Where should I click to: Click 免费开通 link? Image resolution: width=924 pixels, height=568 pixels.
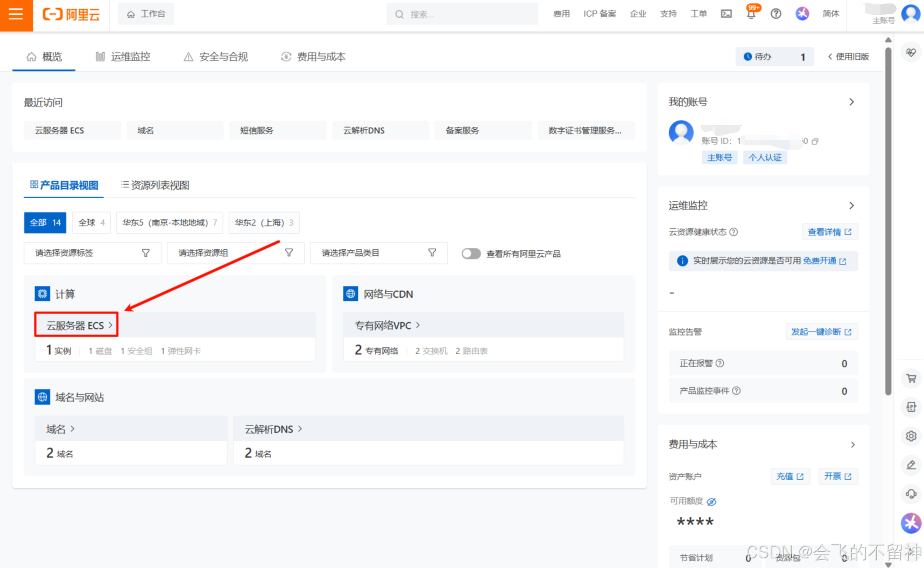824,261
